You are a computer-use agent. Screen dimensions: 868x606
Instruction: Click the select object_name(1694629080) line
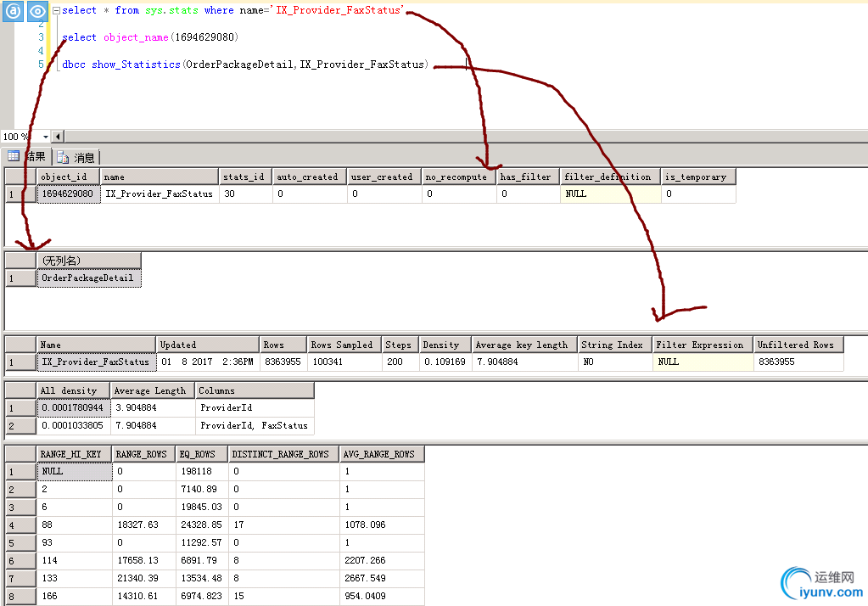pyautogui.click(x=150, y=37)
